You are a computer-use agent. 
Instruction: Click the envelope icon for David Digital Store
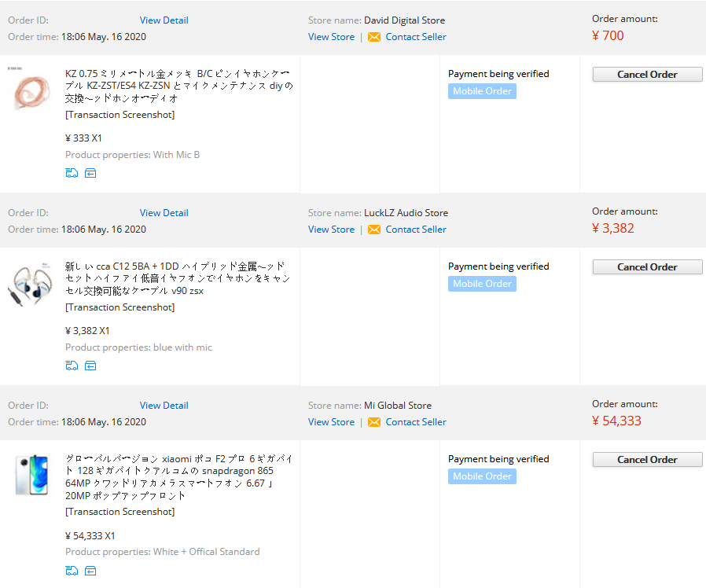(x=374, y=37)
